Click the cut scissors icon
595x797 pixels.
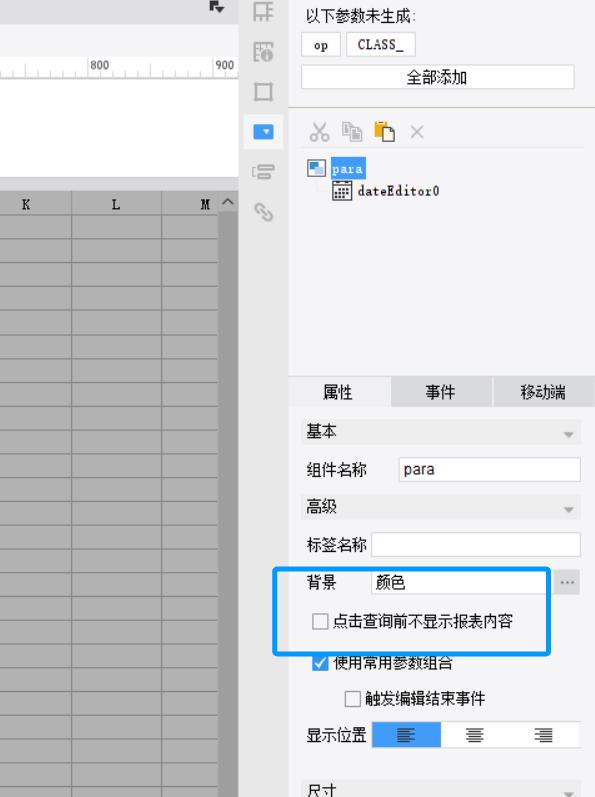(320, 132)
